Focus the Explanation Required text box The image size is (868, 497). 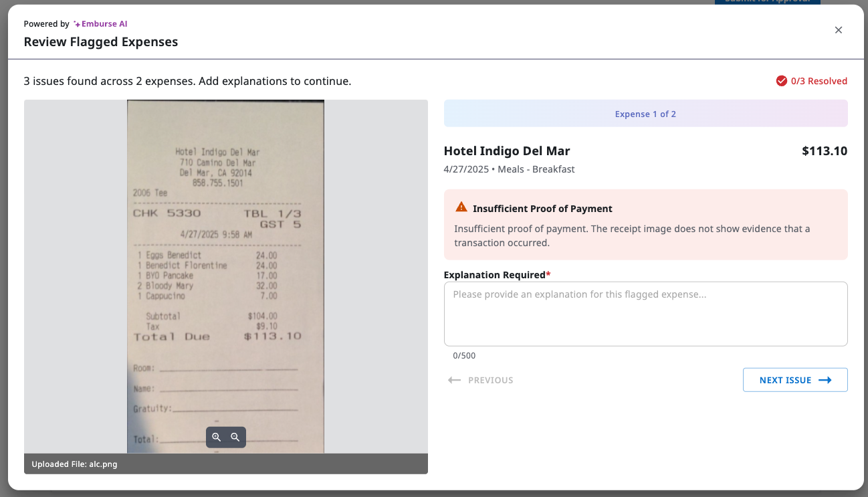pyautogui.click(x=646, y=314)
